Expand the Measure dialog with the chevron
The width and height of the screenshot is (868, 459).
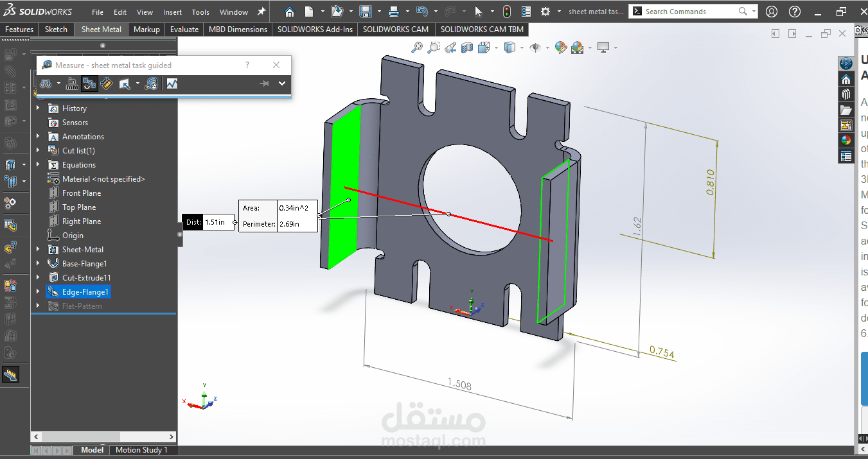pyautogui.click(x=282, y=83)
